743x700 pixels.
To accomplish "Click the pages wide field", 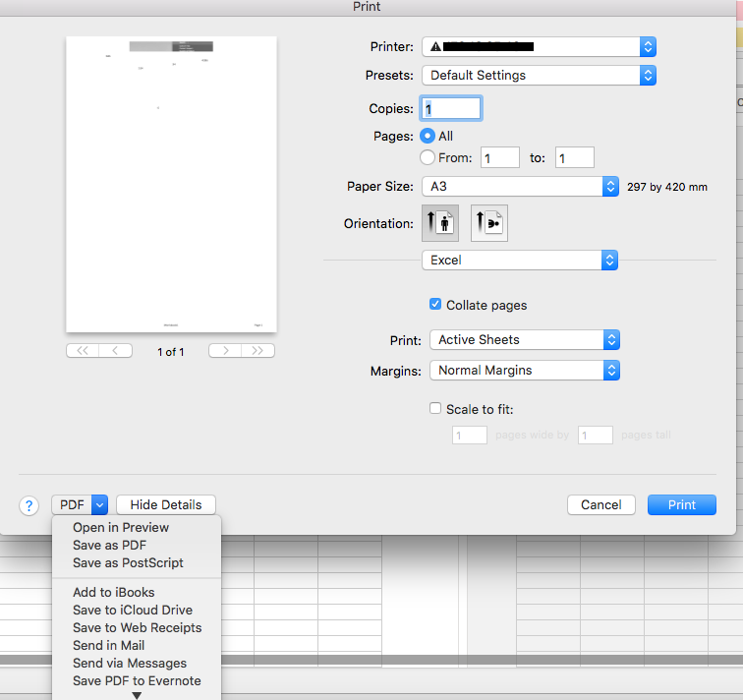I will [470, 435].
